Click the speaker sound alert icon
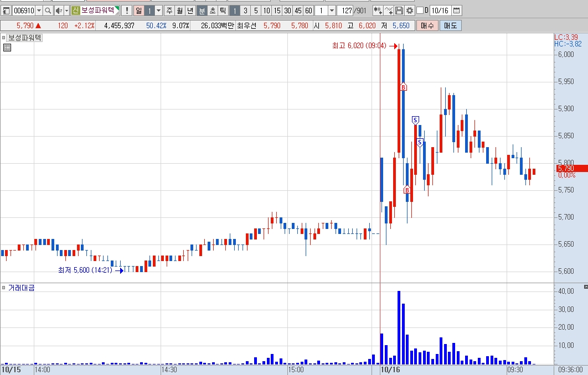The image size is (588, 375). (x=59, y=11)
